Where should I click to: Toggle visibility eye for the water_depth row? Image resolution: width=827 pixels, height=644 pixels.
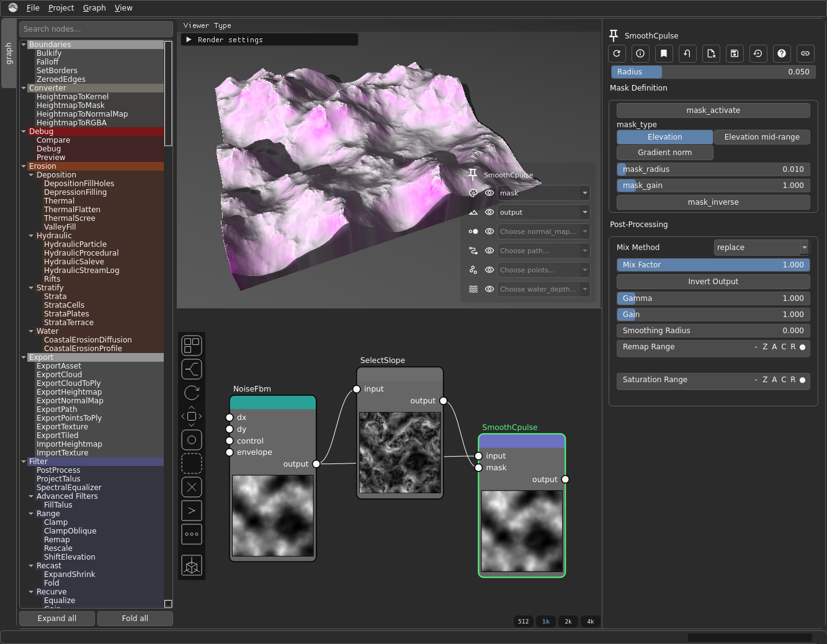[489, 289]
